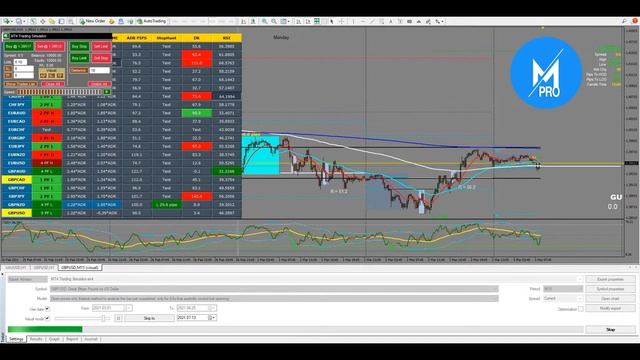Open the Period dropdown in tester

pos(563,289)
